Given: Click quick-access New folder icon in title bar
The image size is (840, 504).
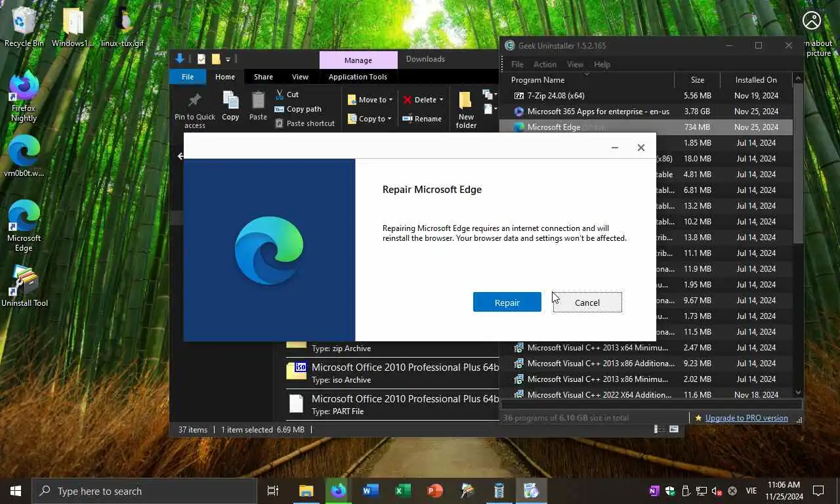Looking at the screenshot, I should click(x=215, y=59).
